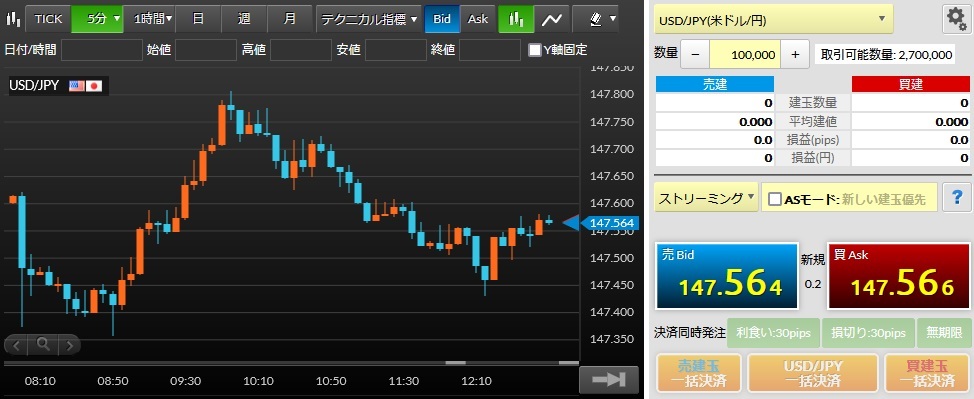The width and height of the screenshot is (974, 399).
Task: Toggle the ASモード checkbox
Action: coord(775,199)
